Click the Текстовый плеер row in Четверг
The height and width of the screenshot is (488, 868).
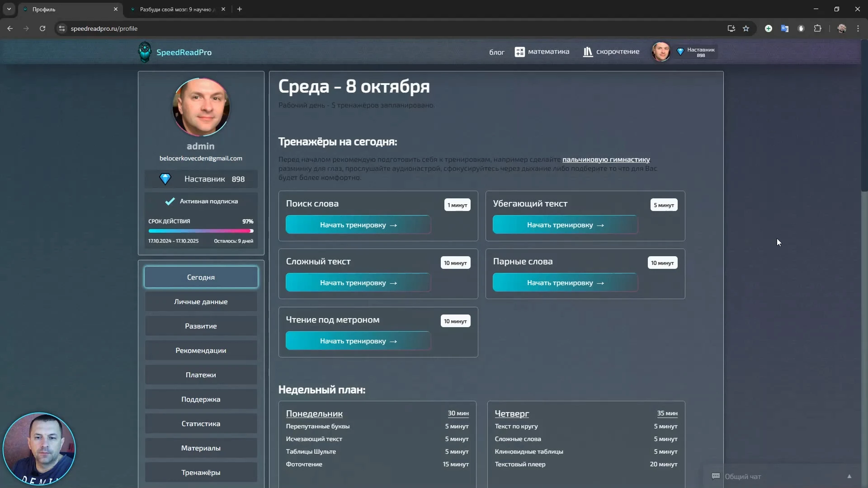point(586,464)
